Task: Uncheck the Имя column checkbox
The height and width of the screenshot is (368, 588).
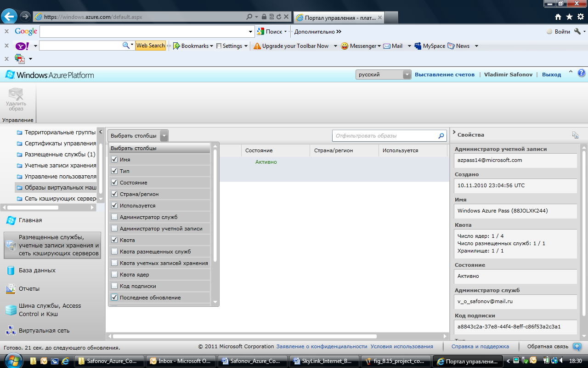Action: point(114,160)
